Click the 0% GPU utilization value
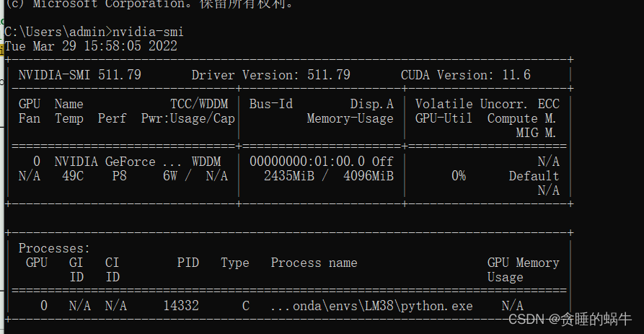Screen dimensions: 644x334 (x=458, y=176)
